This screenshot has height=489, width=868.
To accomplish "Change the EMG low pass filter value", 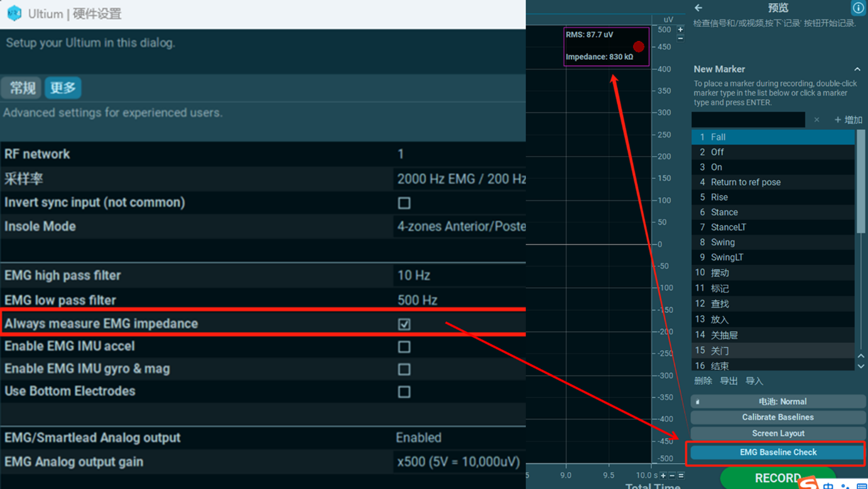I will click(459, 300).
